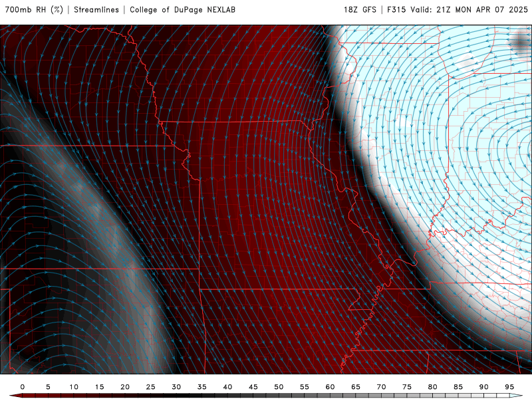Click the 'Streamlines' label in header
Screen dimensions: 532x399
[x=96, y=9]
